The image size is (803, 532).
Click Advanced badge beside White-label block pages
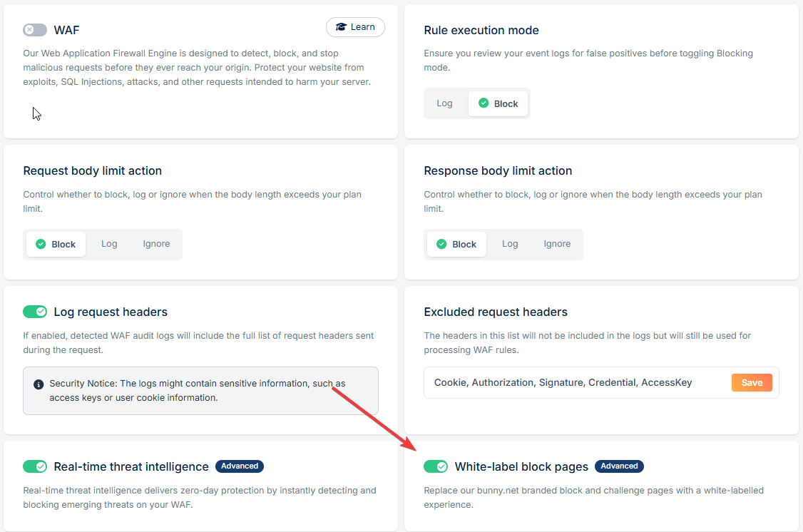click(x=619, y=466)
